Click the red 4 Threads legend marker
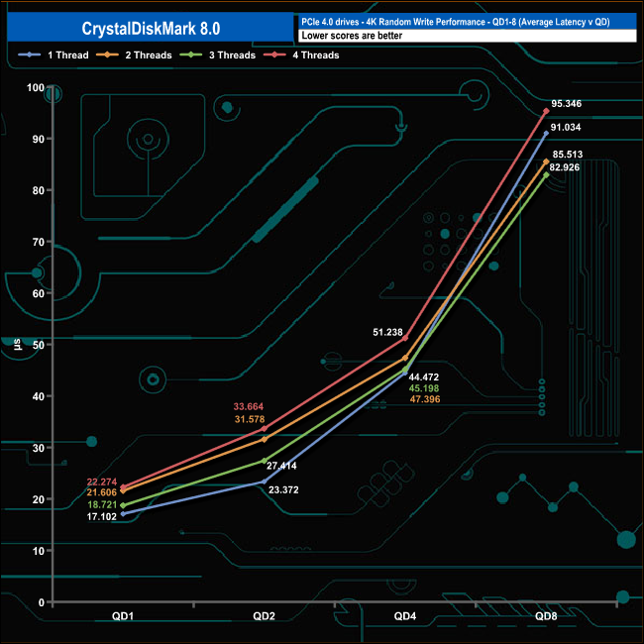The height and width of the screenshot is (644, 644). 274,54
